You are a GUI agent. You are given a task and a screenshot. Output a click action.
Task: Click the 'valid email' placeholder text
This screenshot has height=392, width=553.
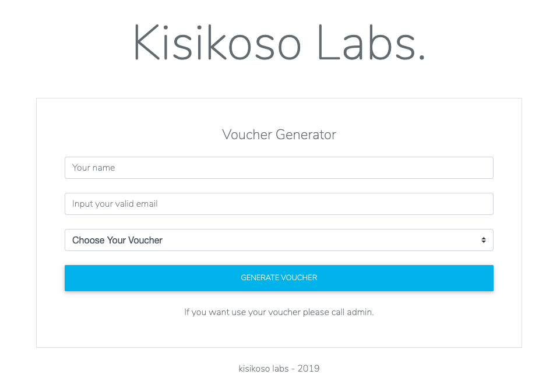[137, 204]
